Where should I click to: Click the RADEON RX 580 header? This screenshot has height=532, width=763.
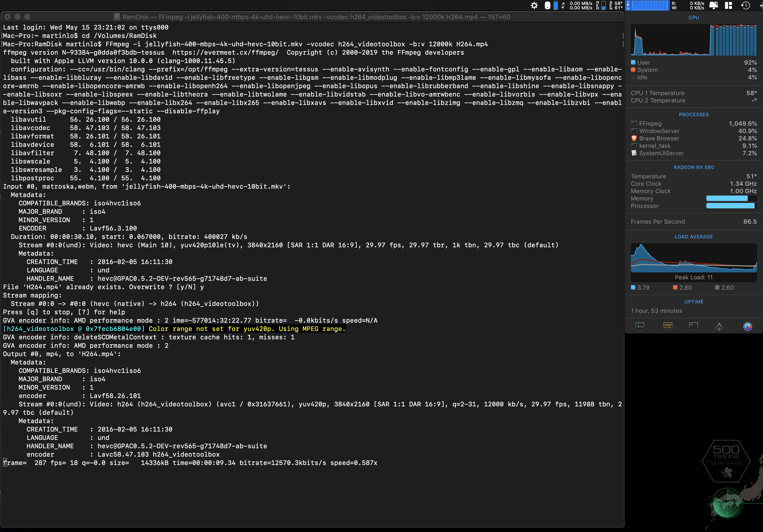pyautogui.click(x=694, y=167)
